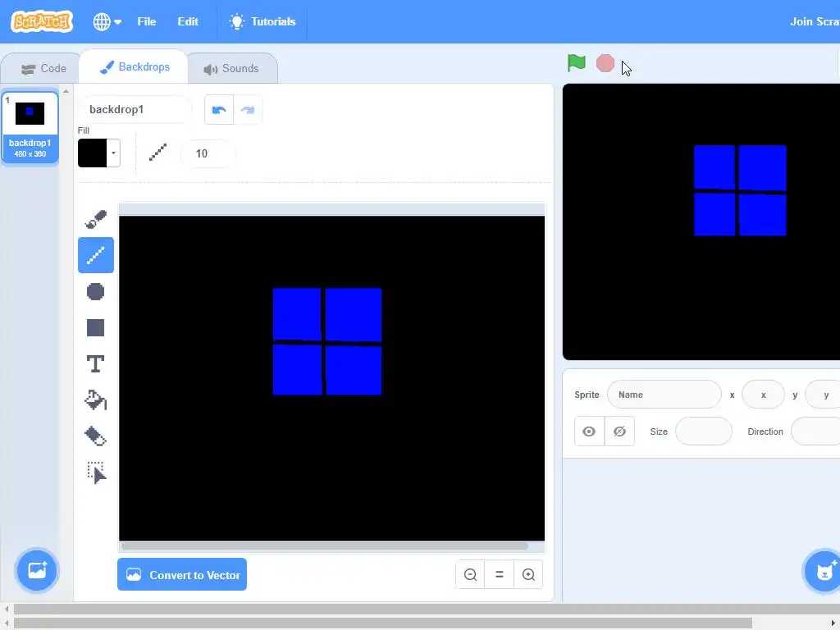Image resolution: width=840 pixels, height=630 pixels.
Task: Click the line width value field
Action: click(x=208, y=153)
